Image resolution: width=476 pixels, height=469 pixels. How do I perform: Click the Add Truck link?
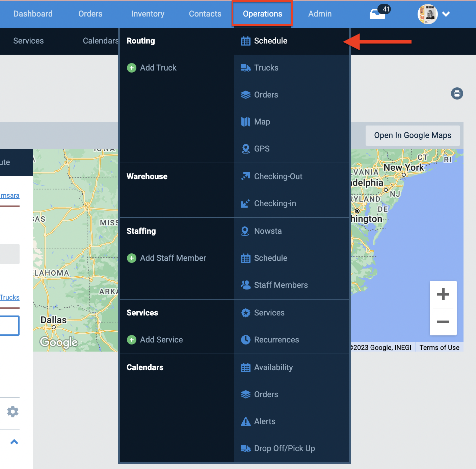click(x=158, y=68)
